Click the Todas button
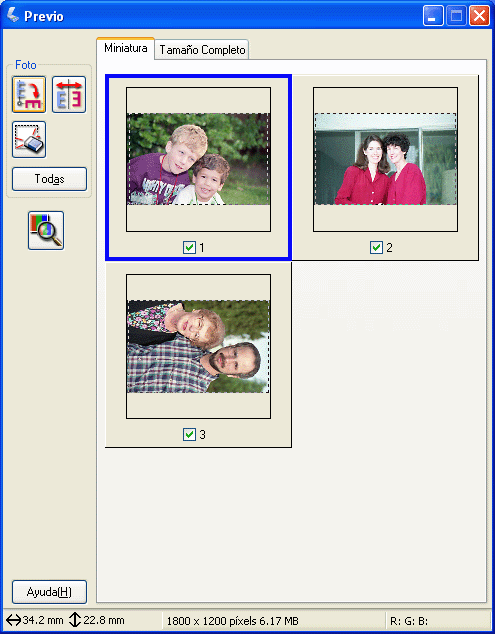 click(49, 179)
